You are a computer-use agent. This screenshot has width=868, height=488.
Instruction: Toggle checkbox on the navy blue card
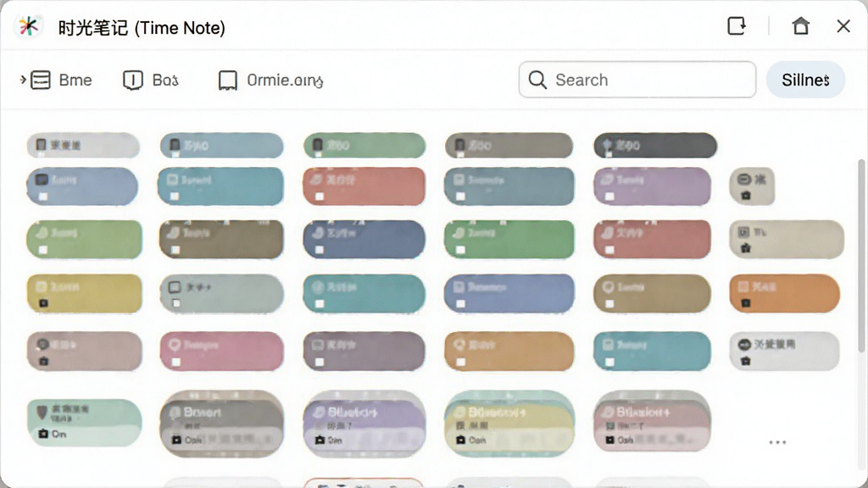point(320,250)
